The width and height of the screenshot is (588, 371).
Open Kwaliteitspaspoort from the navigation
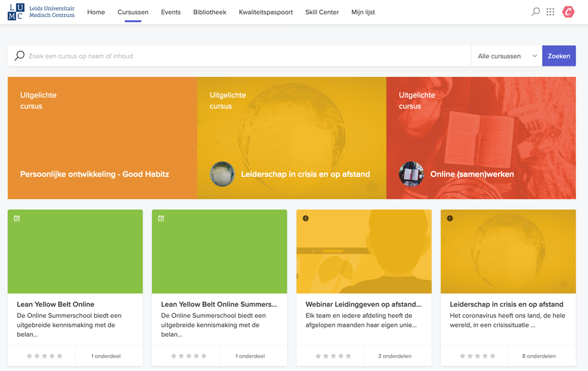266,12
